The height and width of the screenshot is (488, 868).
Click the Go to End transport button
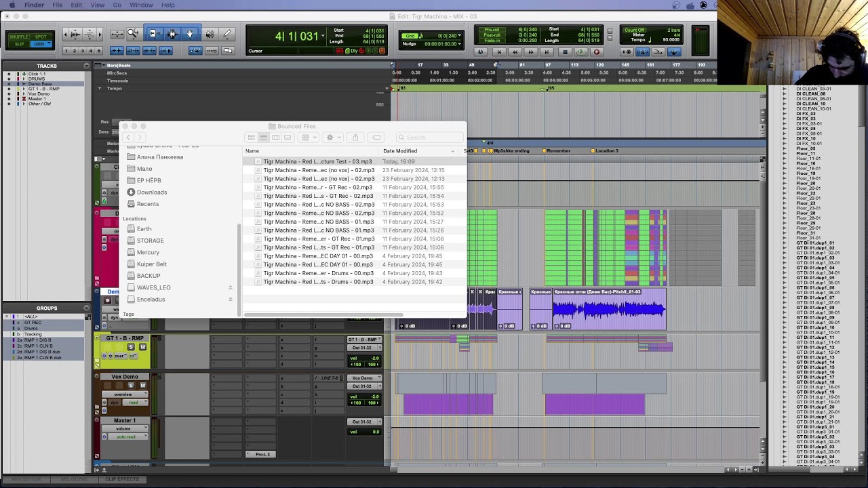548,52
